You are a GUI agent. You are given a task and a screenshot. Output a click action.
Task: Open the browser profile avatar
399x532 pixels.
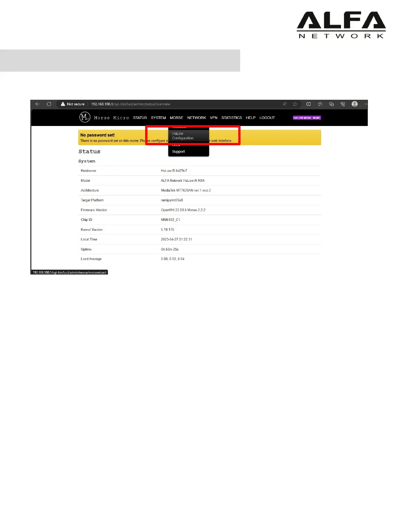click(x=355, y=104)
